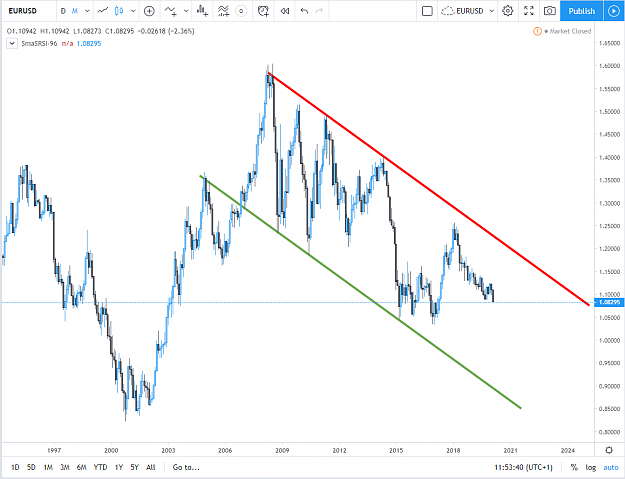The width and height of the screenshot is (625, 479).
Task: Expand the indicators dropdown arrow
Action: pyautogui.click(x=186, y=11)
